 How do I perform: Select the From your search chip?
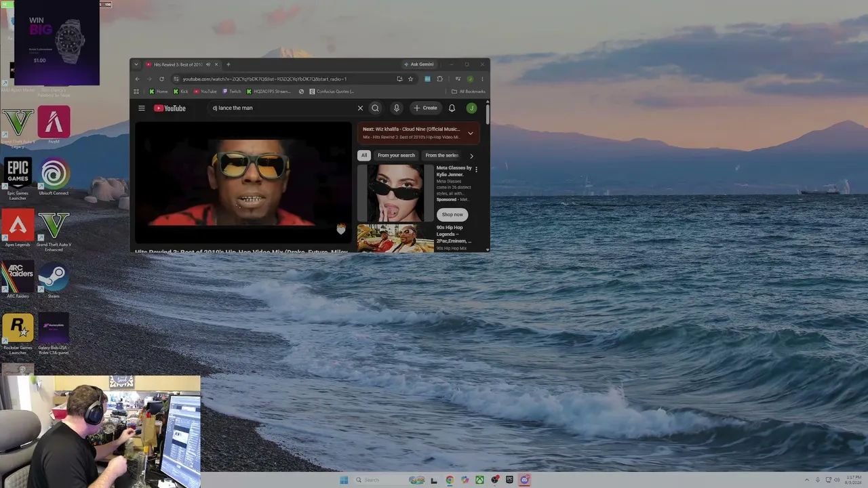coord(396,155)
